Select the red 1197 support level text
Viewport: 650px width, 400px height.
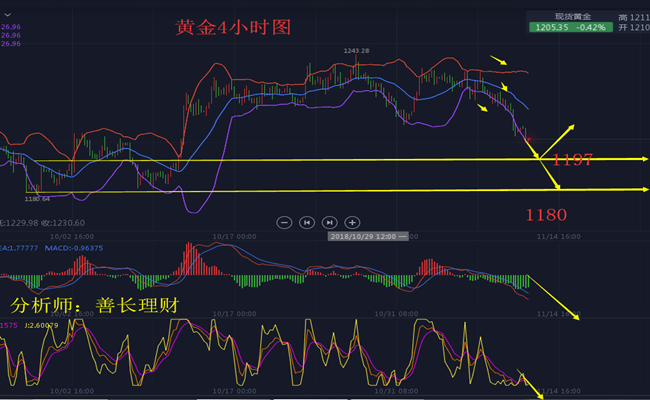[575, 160]
